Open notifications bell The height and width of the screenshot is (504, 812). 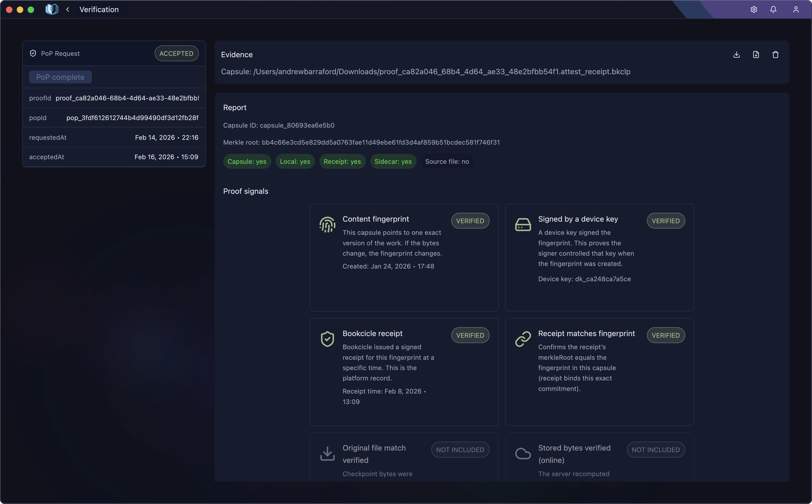point(773,9)
